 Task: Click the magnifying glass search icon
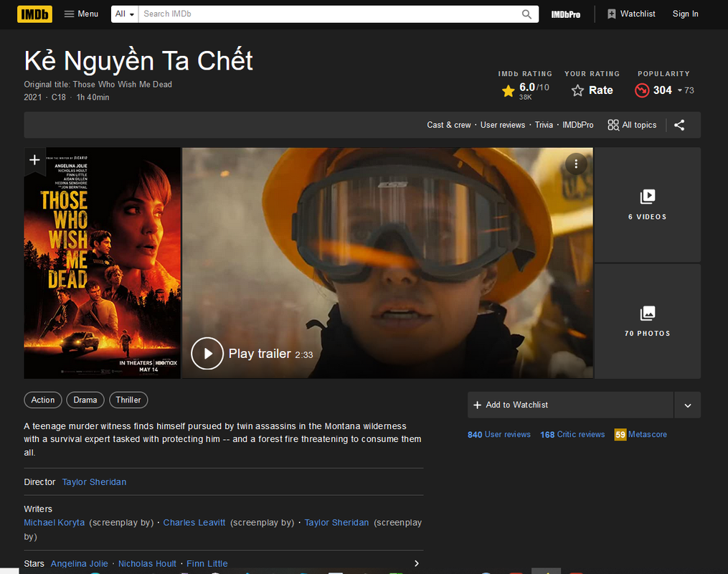pyautogui.click(x=526, y=14)
